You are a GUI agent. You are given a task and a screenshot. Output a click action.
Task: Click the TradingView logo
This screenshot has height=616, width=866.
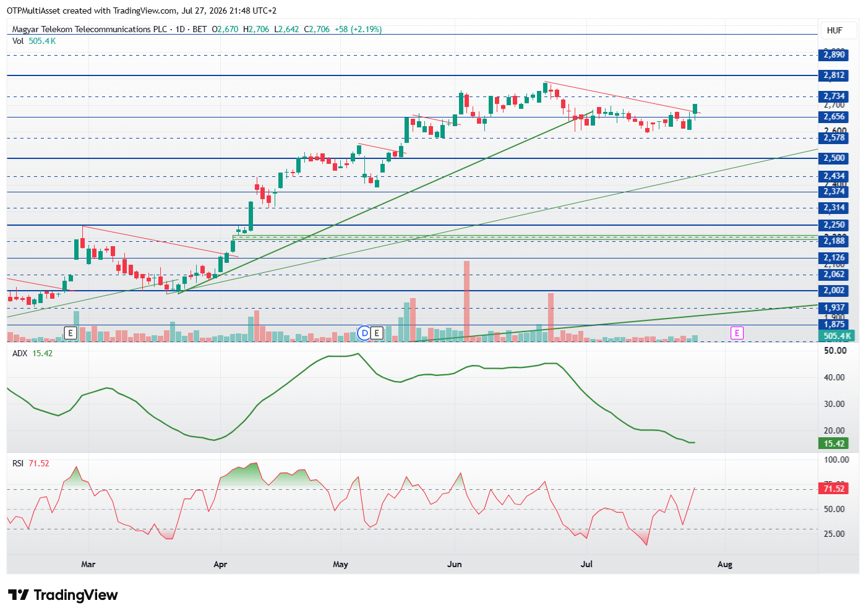pyautogui.click(x=63, y=595)
